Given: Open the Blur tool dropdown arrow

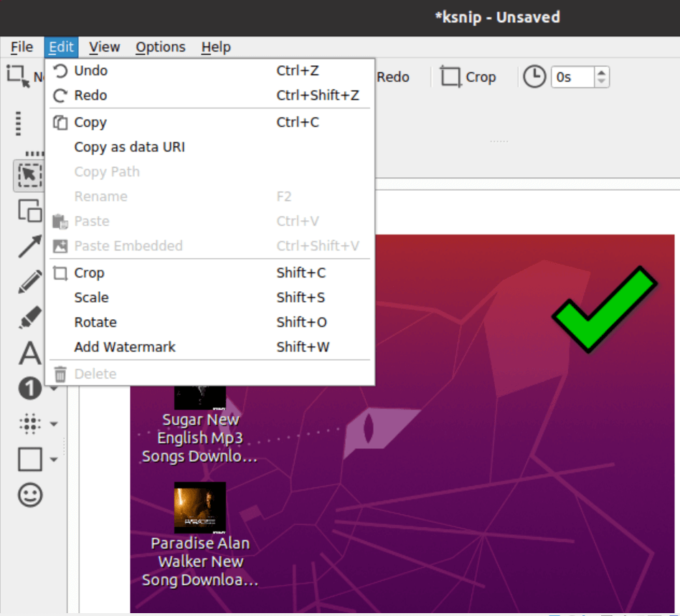Looking at the screenshot, I should (54, 424).
